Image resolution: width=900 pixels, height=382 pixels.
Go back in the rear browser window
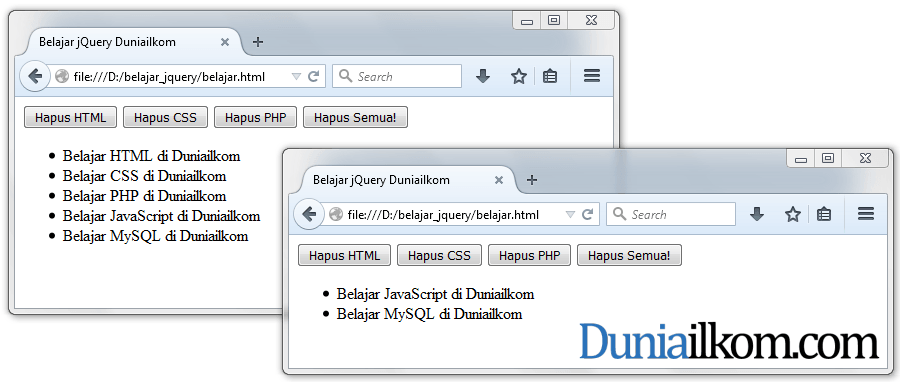34,76
